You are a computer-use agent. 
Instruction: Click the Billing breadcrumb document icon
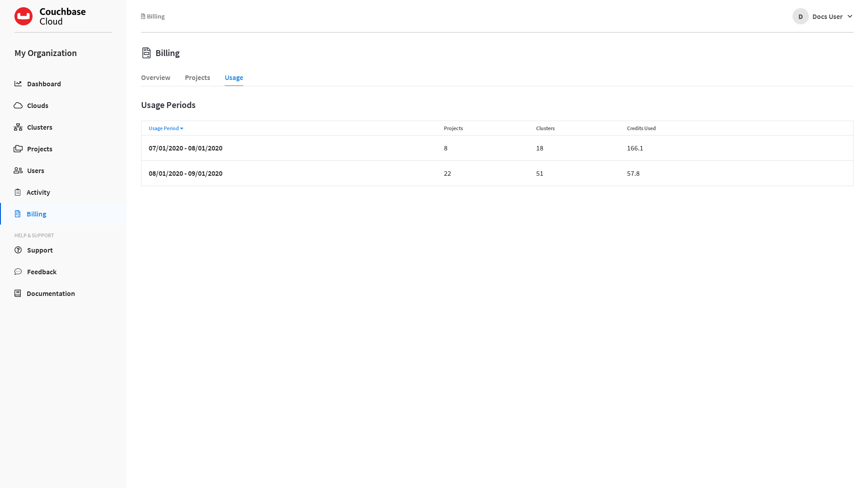[143, 16]
